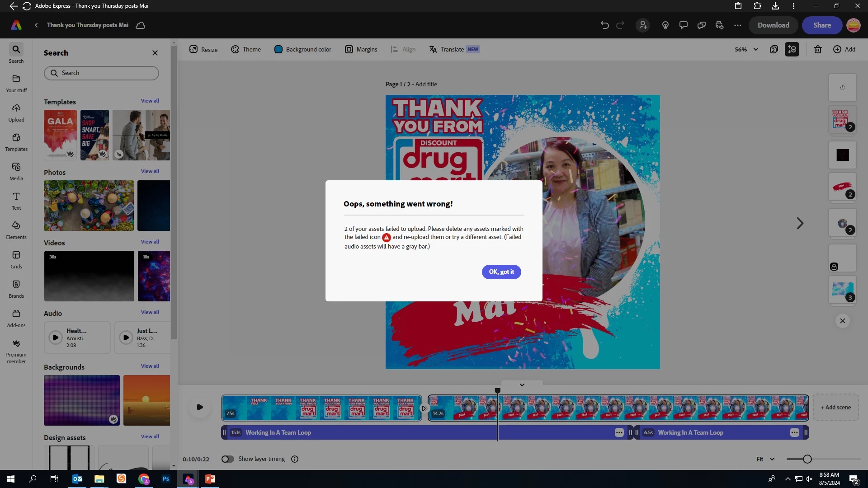
Task: Delete page using trash icon
Action: [817, 49]
